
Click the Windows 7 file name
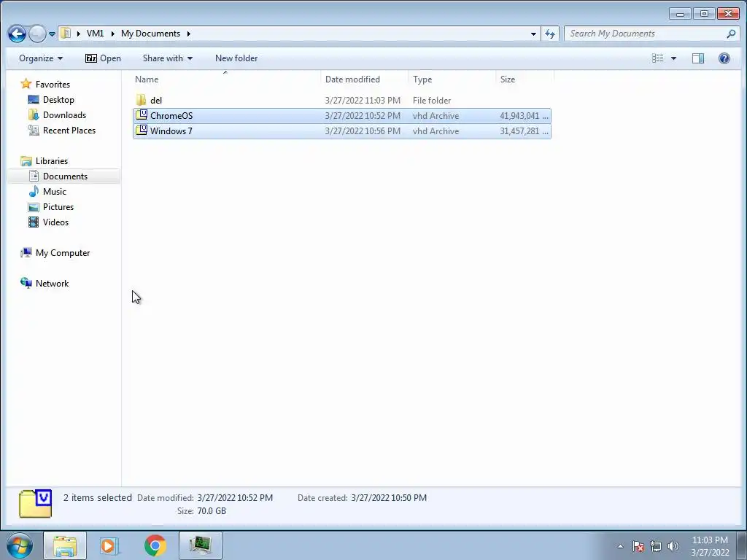coord(171,131)
